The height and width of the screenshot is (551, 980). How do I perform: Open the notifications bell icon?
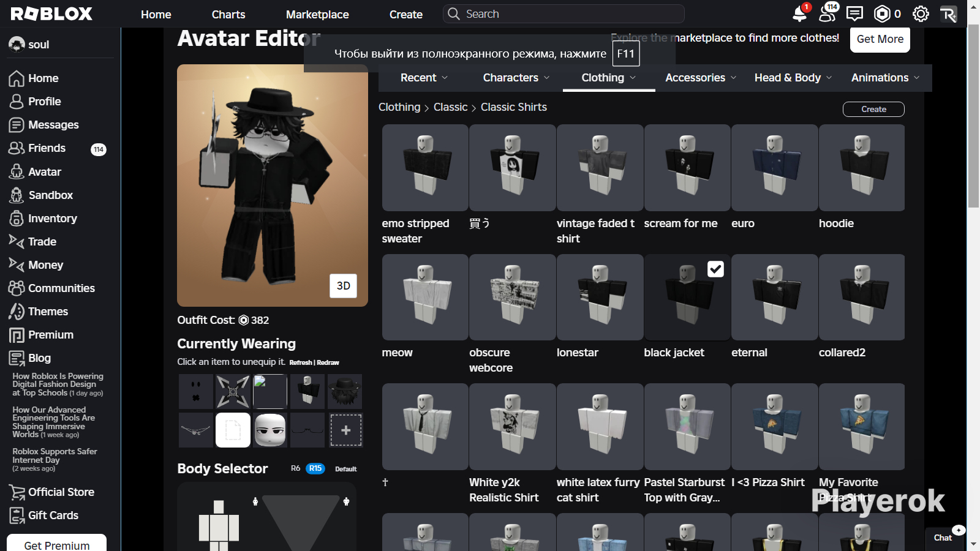pos(800,13)
